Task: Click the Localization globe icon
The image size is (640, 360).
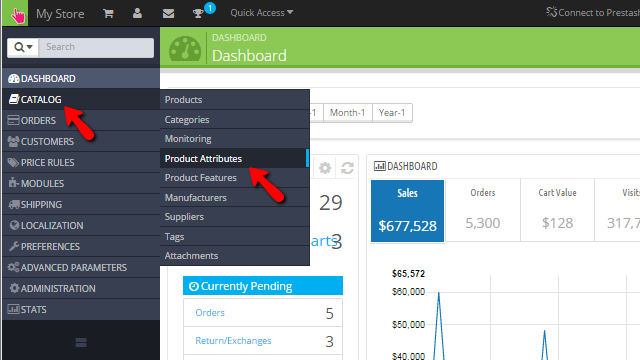Action: pos(15,225)
